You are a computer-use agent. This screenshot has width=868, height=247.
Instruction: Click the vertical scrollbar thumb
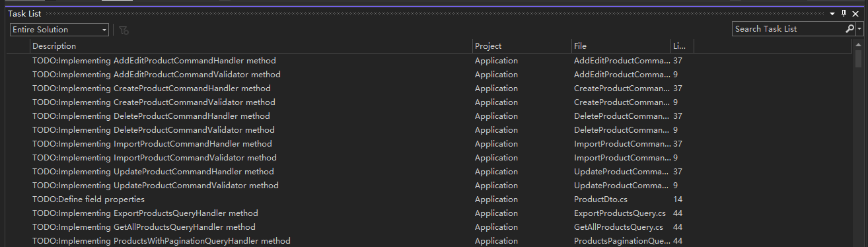tap(858, 59)
